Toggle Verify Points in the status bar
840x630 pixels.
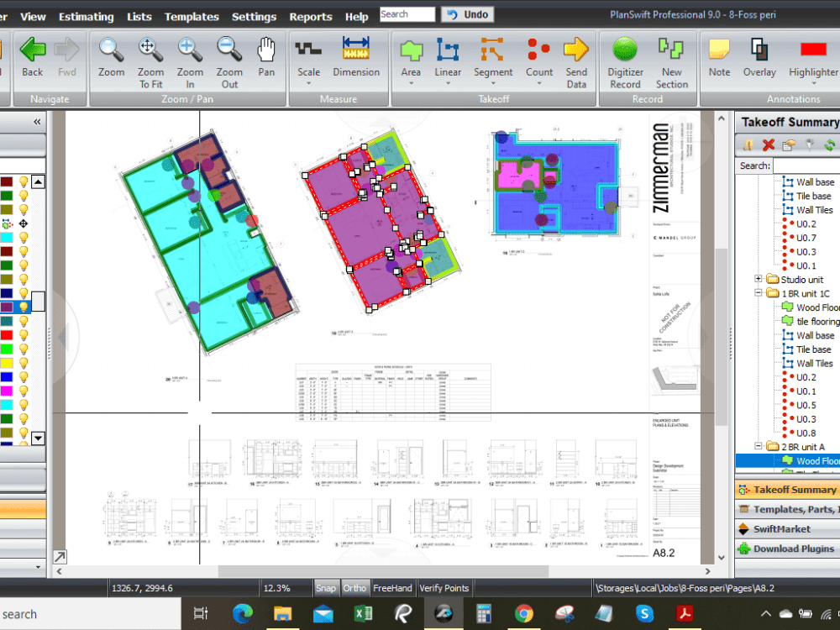click(444, 588)
